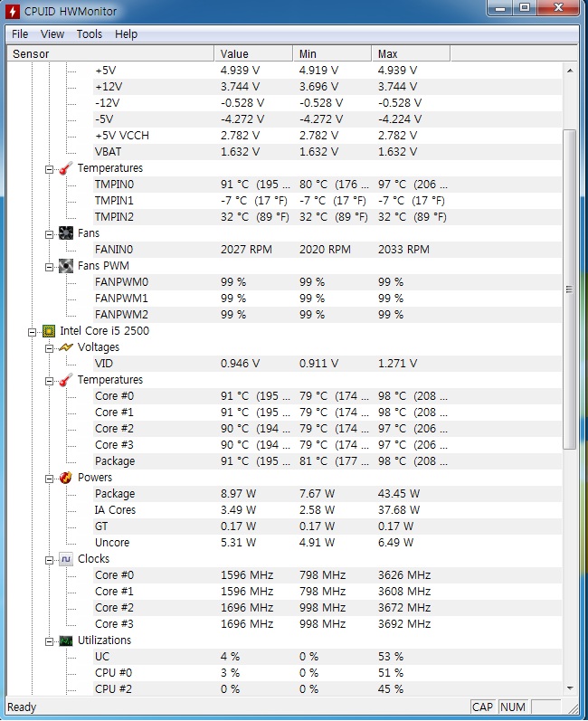Select the TMPIN0 temperature row

pyautogui.click(x=114, y=185)
